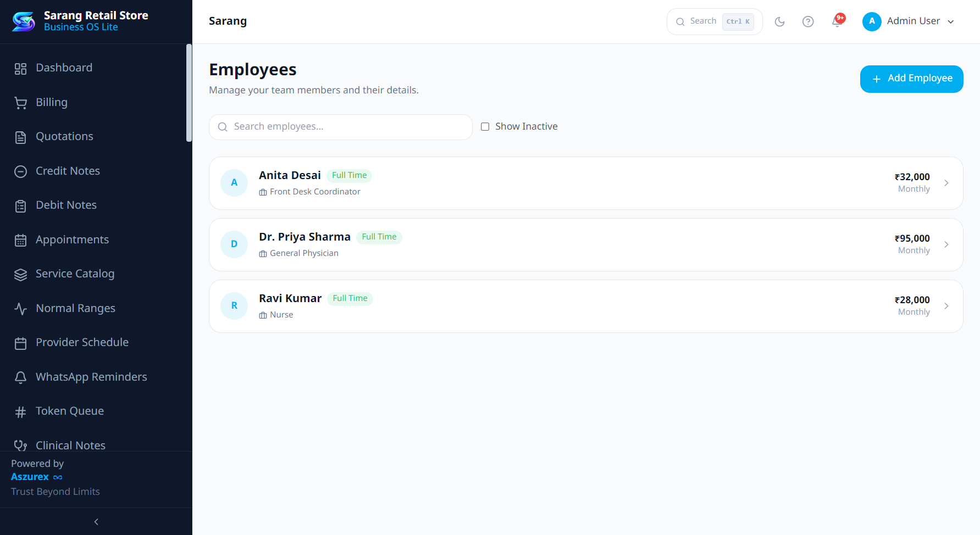This screenshot has height=535, width=980.
Task: Click into the Search employees field
Action: (x=340, y=127)
